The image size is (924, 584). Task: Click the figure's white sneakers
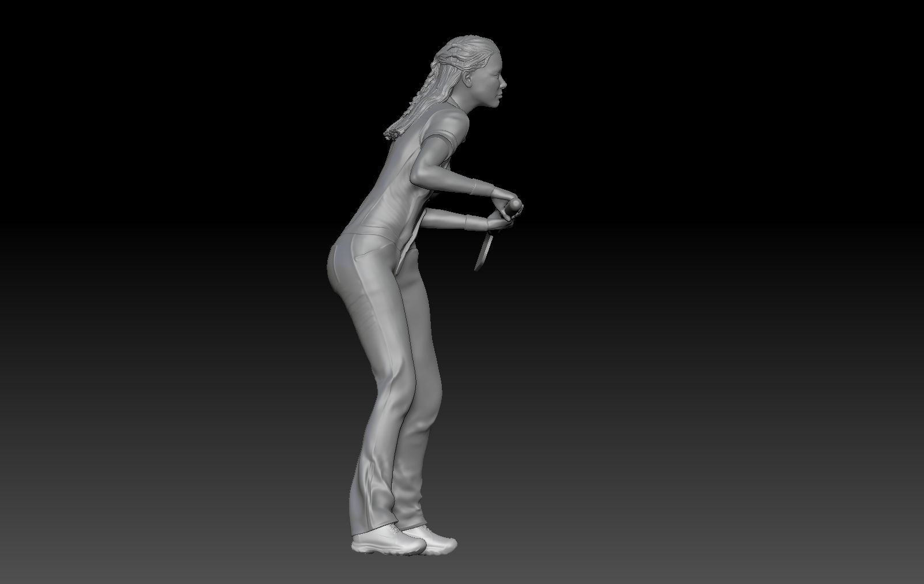pyautogui.click(x=404, y=540)
